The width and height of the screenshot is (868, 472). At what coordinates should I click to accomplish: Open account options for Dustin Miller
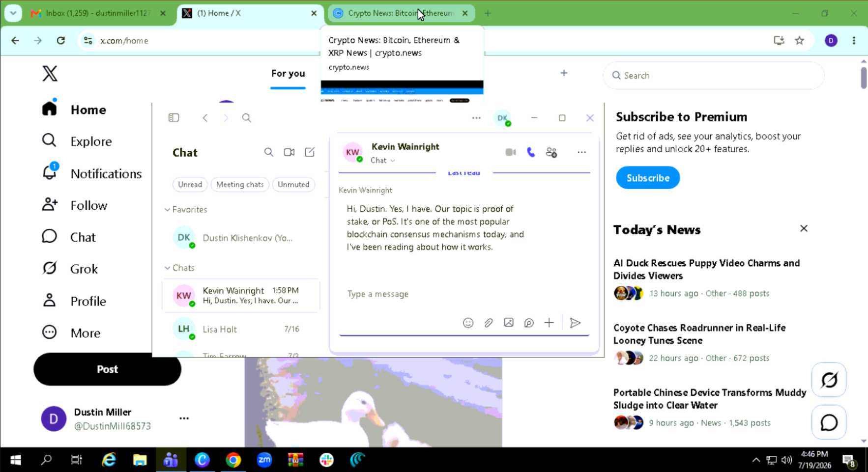(x=184, y=418)
